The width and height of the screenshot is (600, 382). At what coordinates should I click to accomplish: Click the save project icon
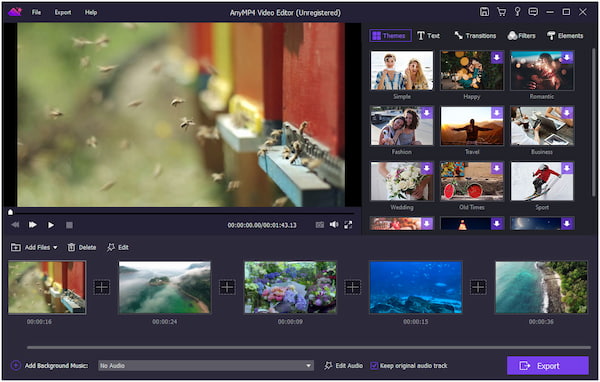click(x=484, y=12)
